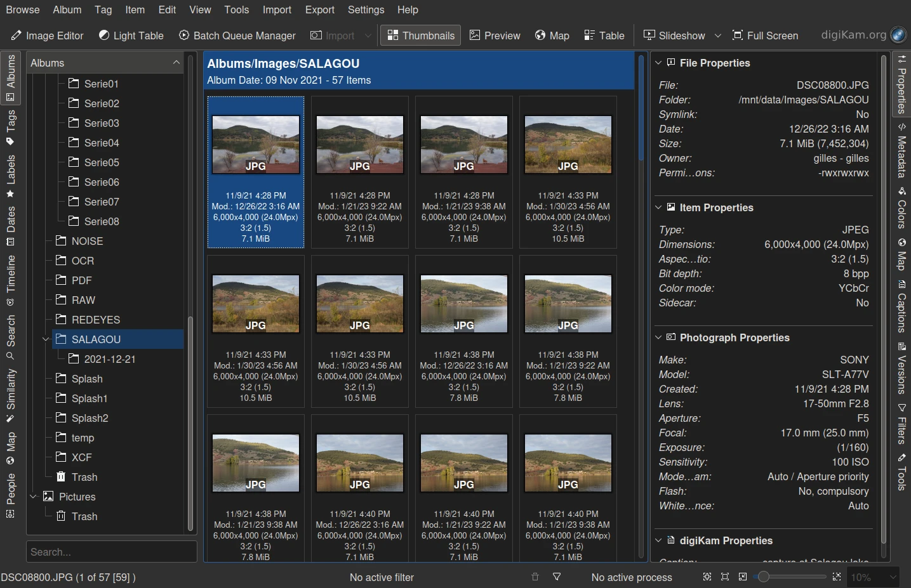Switch to Table view mode
This screenshot has width=911, height=588.
pyautogui.click(x=604, y=36)
